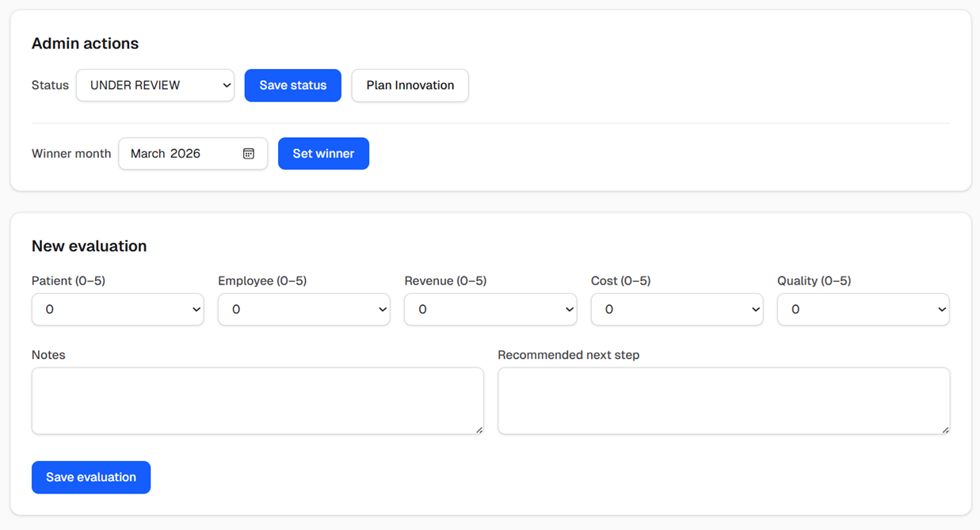Open the Employee (0–5) score dropdown
Screen dimensions: 980x530
pyautogui.click(x=303, y=310)
